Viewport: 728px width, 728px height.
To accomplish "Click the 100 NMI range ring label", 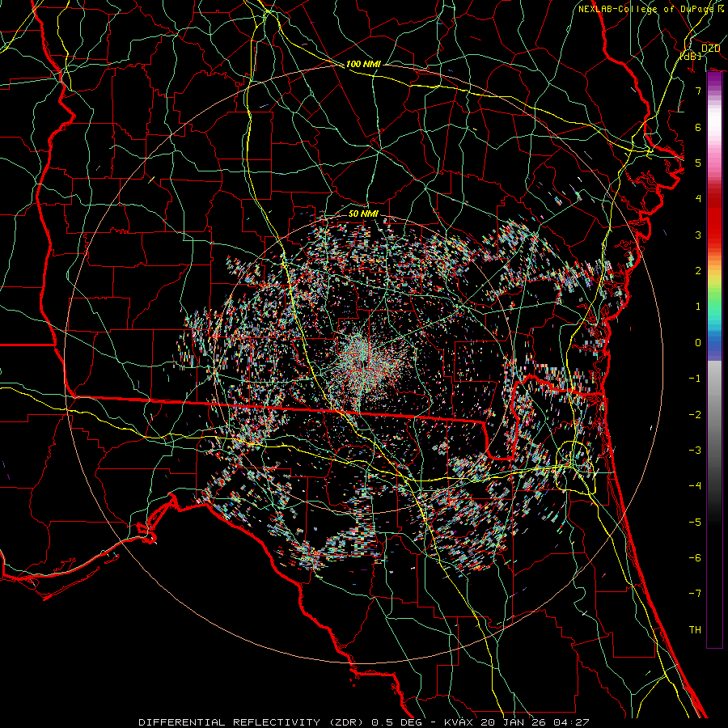I will click(363, 64).
